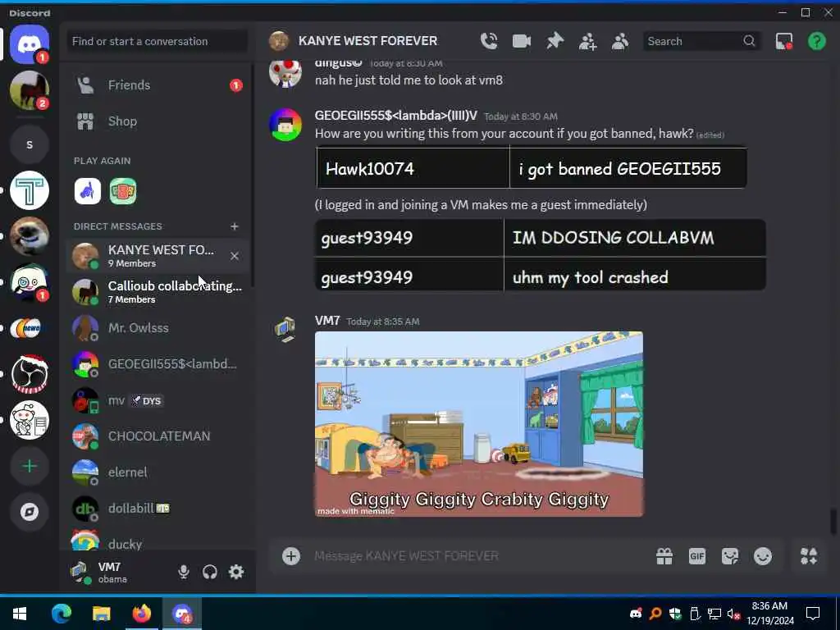840x630 pixels.
Task: Close the KANYE WEST FOREVER conversation
Action: (234, 256)
